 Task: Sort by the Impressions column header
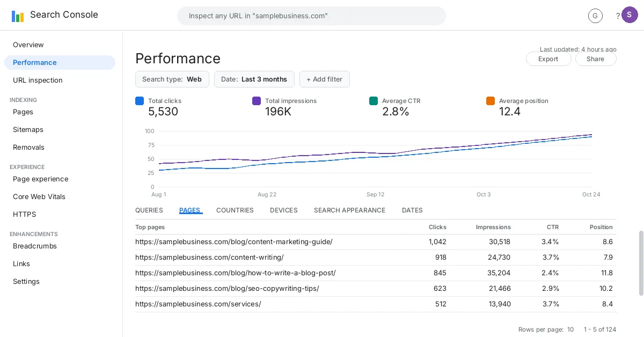493,227
